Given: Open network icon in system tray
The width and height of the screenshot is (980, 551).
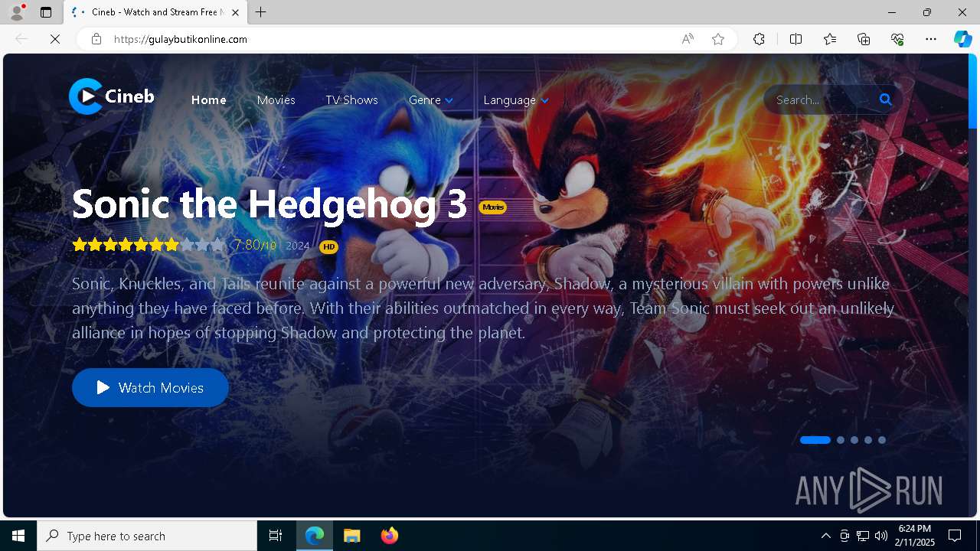Looking at the screenshot, I should [x=863, y=536].
